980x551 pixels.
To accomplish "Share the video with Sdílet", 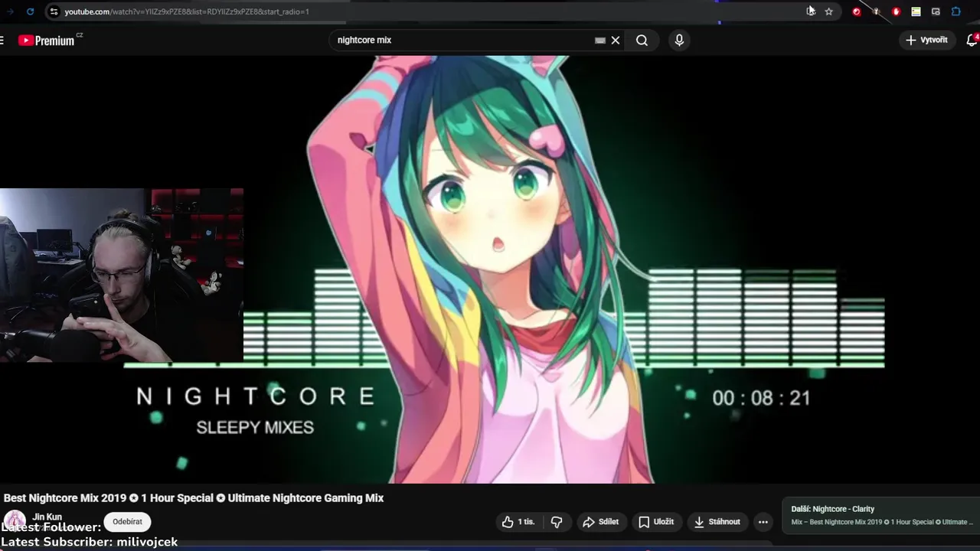I will [x=600, y=522].
